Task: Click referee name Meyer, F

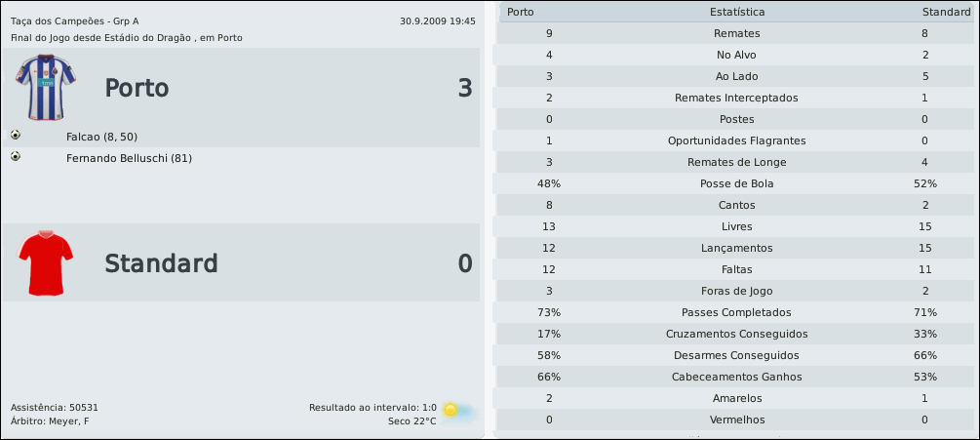Action: pos(68,421)
